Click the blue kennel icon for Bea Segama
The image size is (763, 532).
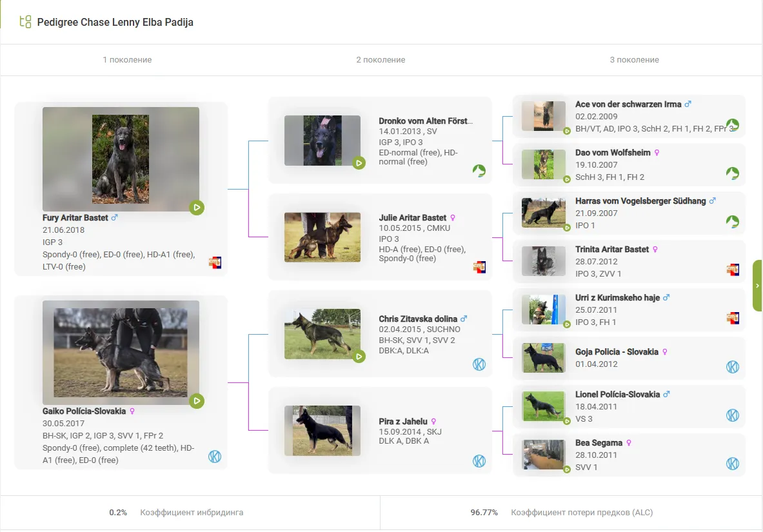[732, 464]
